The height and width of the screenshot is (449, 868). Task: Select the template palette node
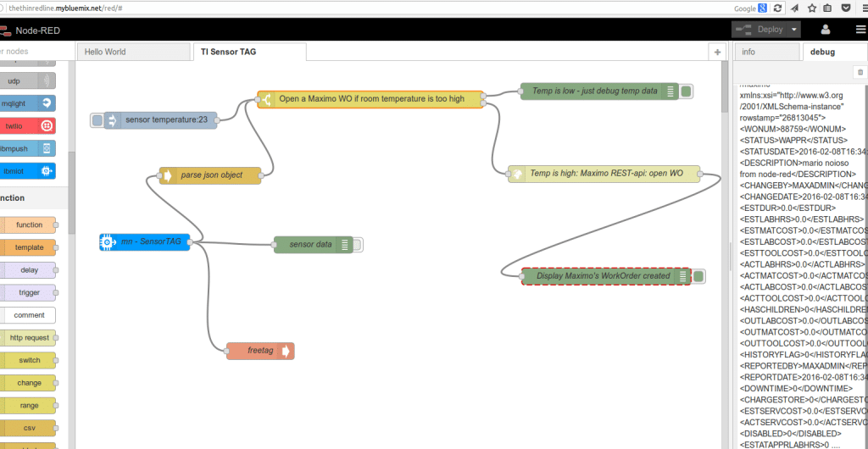click(29, 247)
